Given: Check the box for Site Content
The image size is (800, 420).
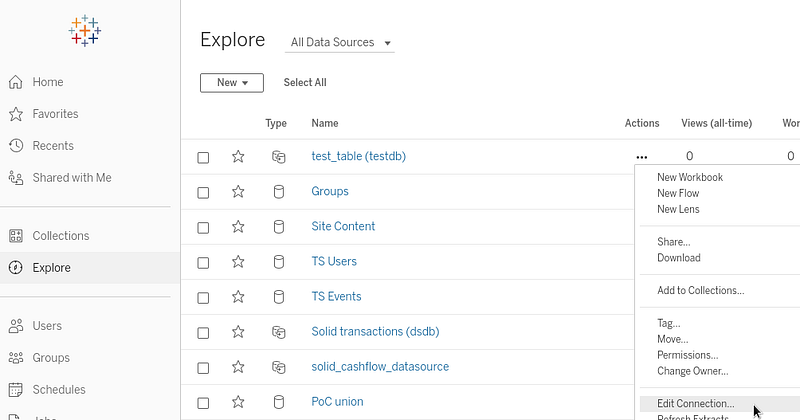Looking at the screenshot, I should click(203, 228).
